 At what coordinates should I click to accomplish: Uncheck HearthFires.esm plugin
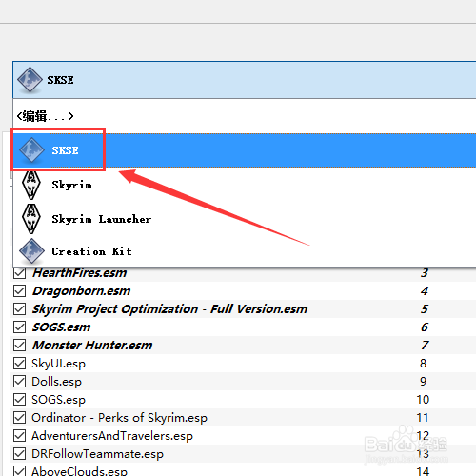coord(20,272)
